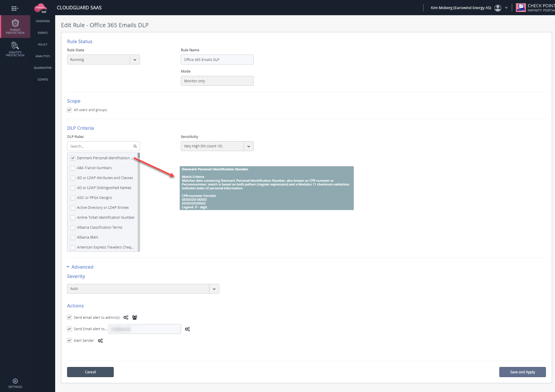Toggle Send Email alert to checkbox
Viewport: 555px width, 392px height.
coord(69,329)
